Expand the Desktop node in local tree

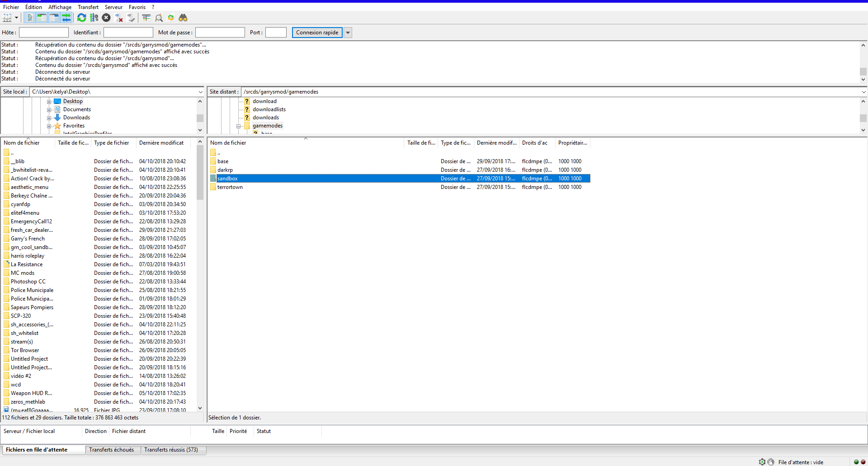(49, 102)
